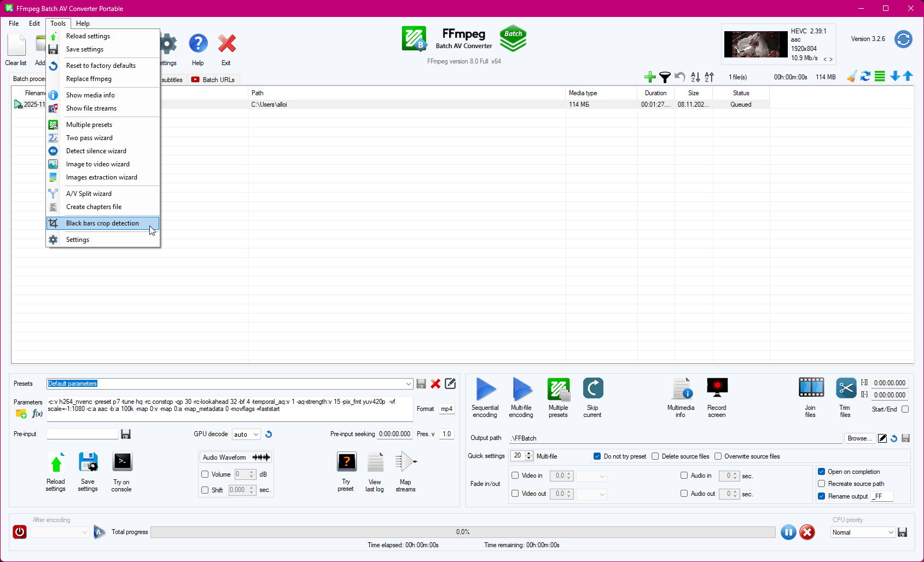Open the Batch URLs tab
This screenshot has width=924, height=562.
(x=213, y=80)
